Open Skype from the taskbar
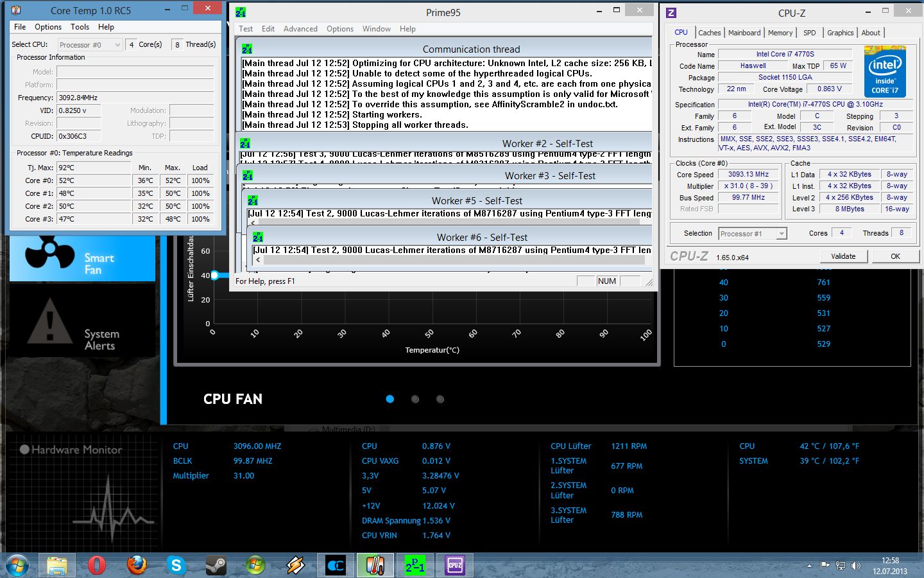This screenshot has width=924, height=578. pyautogui.click(x=176, y=565)
